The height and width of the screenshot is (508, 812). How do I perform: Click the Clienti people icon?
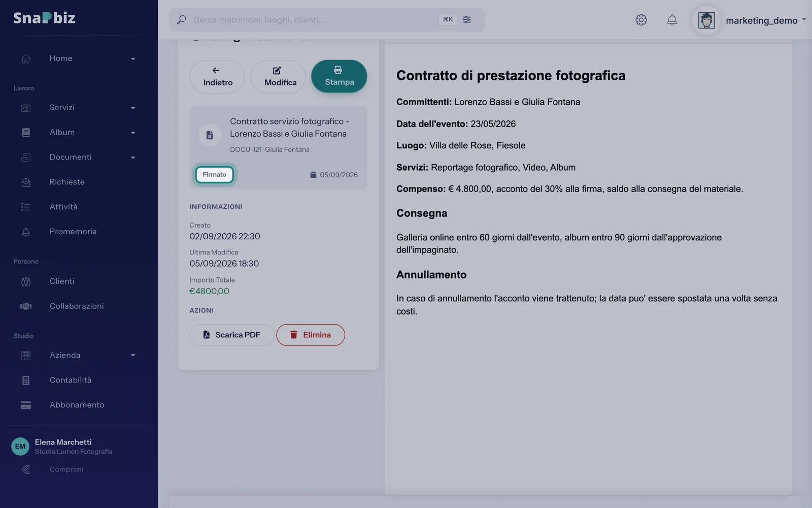pos(26,281)
